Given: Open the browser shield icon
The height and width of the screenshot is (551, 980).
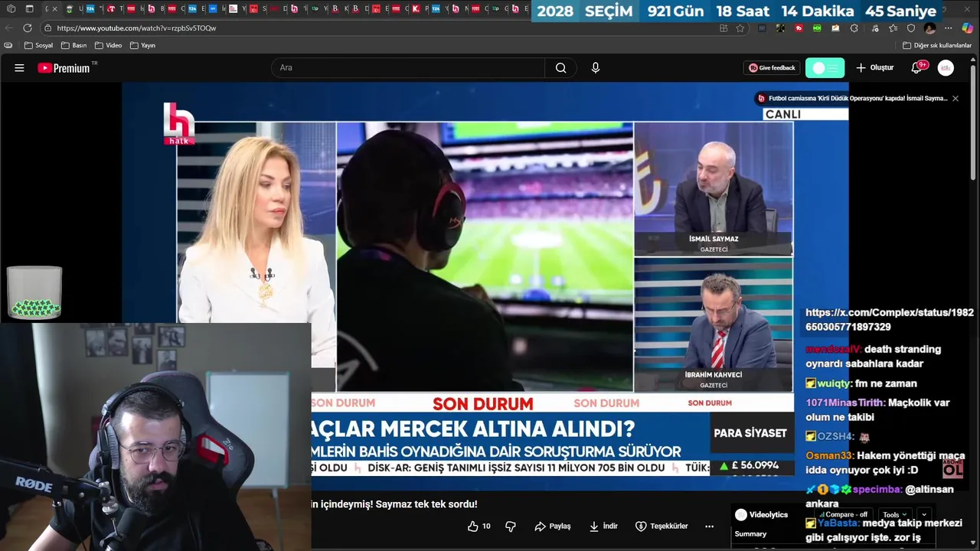Looking at the screenshot, I should click(911, 28).
